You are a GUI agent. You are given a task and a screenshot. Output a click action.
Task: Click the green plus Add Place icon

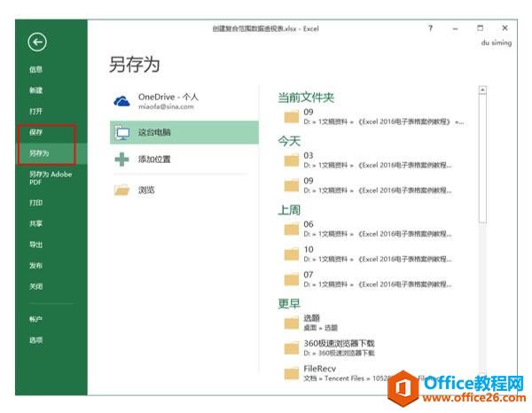click(121, 160)
